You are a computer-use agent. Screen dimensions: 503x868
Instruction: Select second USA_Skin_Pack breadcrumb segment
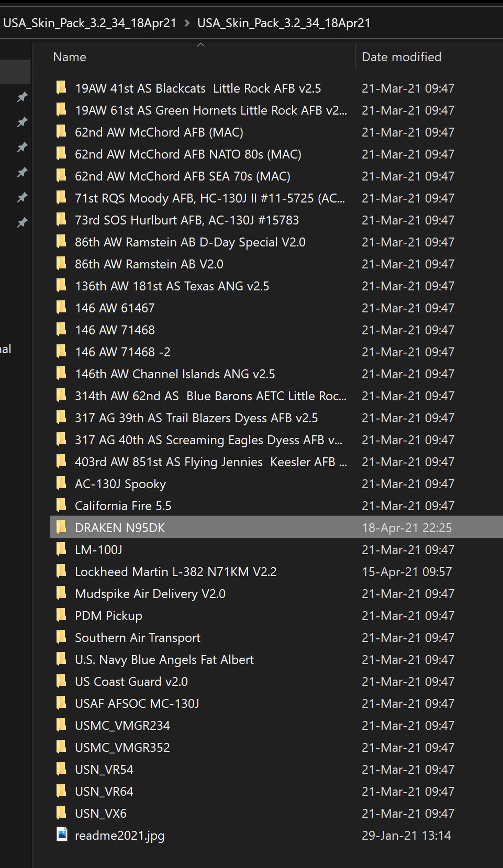[284, 23]
